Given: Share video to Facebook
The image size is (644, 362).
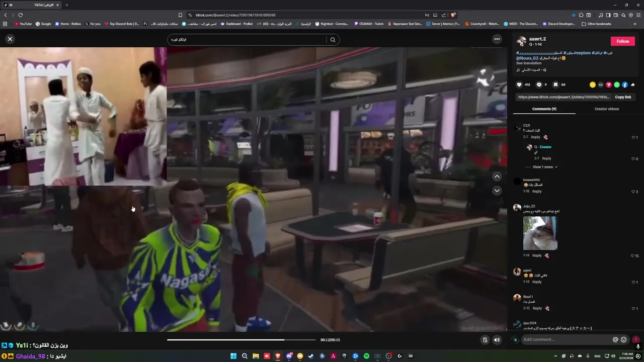Looking at the screenshot, I should (625, 85).
